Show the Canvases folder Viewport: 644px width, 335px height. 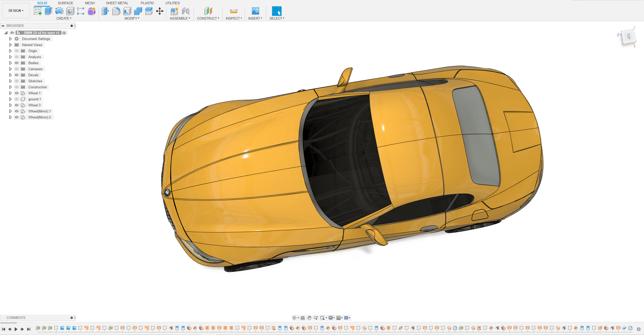point(17,69)
